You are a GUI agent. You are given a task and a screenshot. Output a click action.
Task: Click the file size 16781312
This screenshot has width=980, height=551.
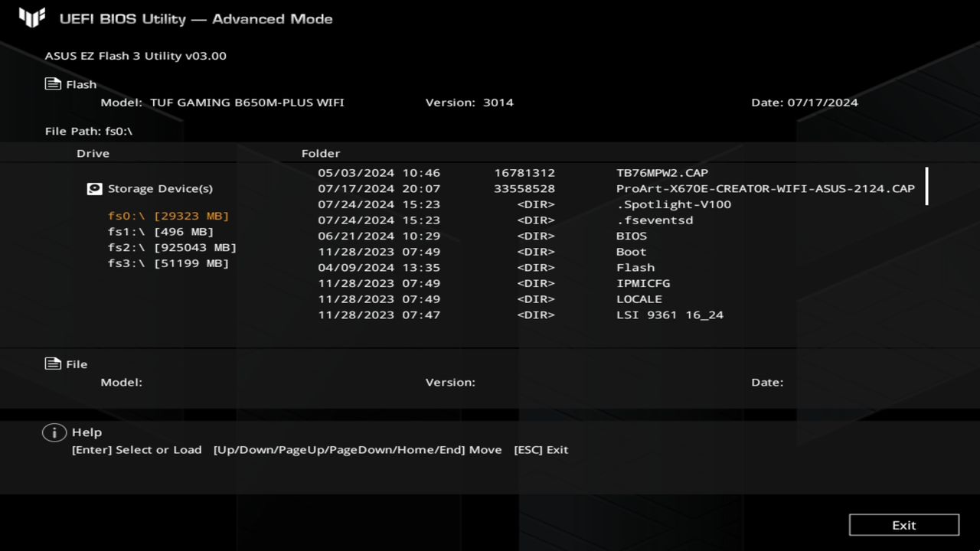pos(524,173)
